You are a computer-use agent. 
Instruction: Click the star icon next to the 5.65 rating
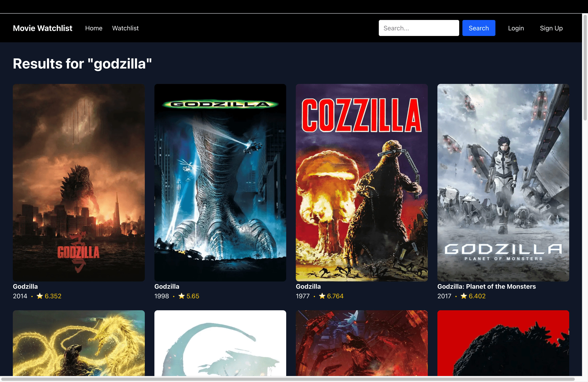(181, 296)
